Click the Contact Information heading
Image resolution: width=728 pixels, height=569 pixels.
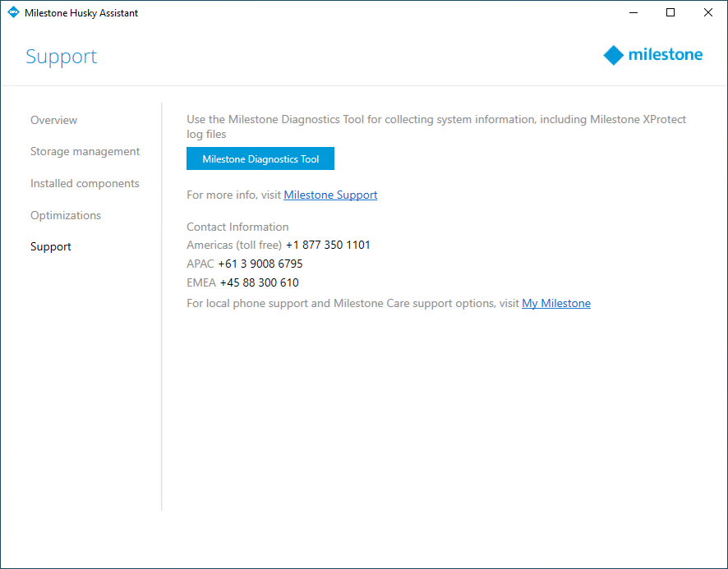pyautogui.click(x=237, y=227)
